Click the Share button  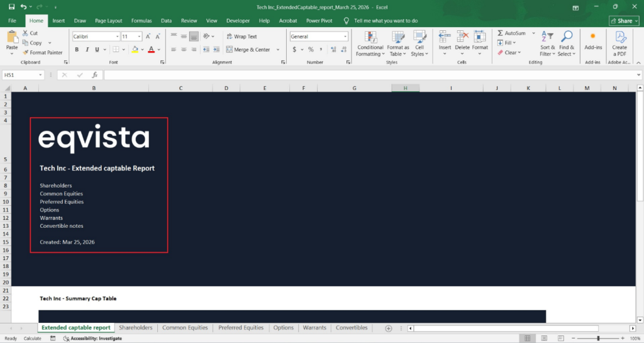(x=624, y=21)
